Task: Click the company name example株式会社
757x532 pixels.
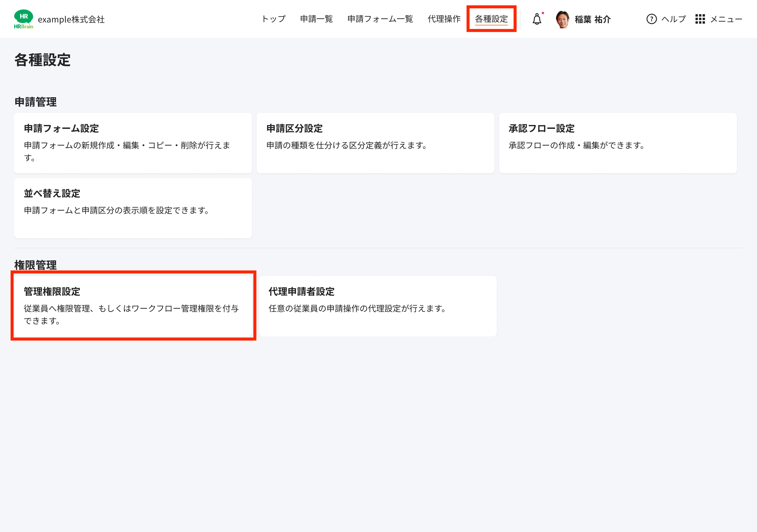Action: (71, 19)
